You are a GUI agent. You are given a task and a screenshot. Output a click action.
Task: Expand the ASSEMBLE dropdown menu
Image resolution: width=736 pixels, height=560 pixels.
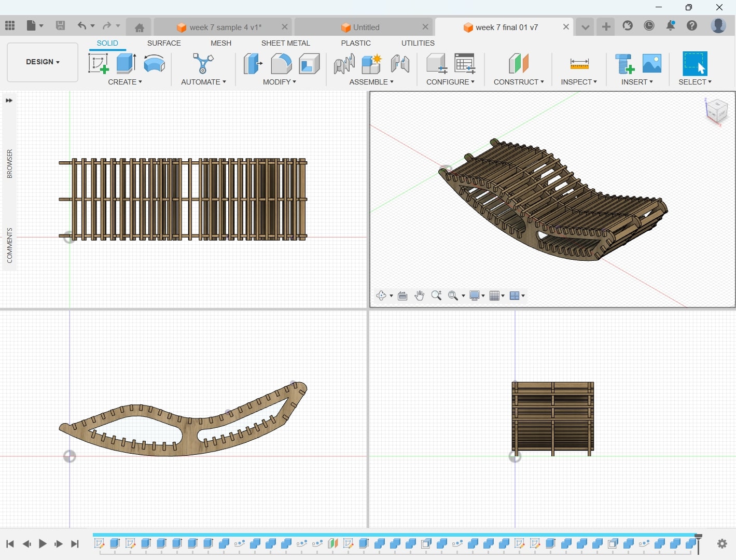point(371,82)
